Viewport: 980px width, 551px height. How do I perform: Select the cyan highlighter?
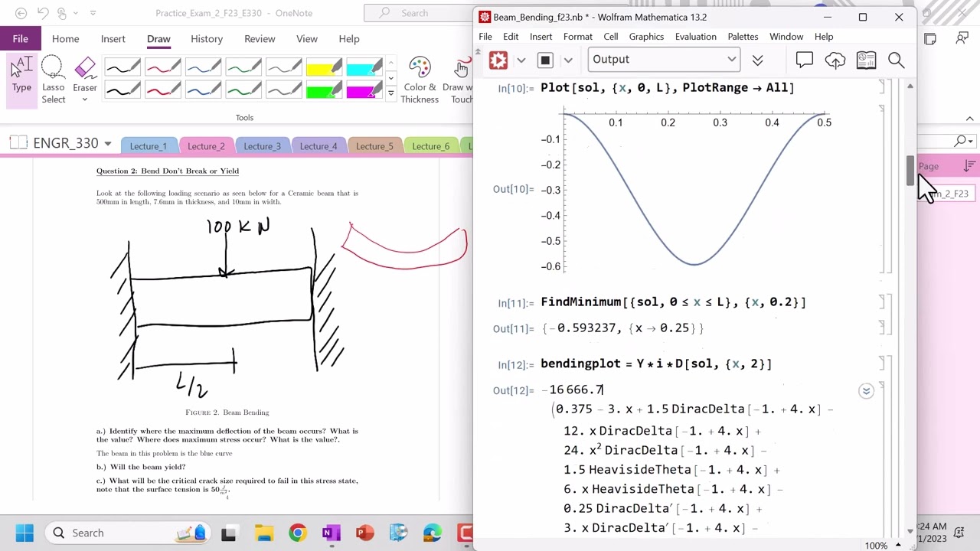click(364, 69)
